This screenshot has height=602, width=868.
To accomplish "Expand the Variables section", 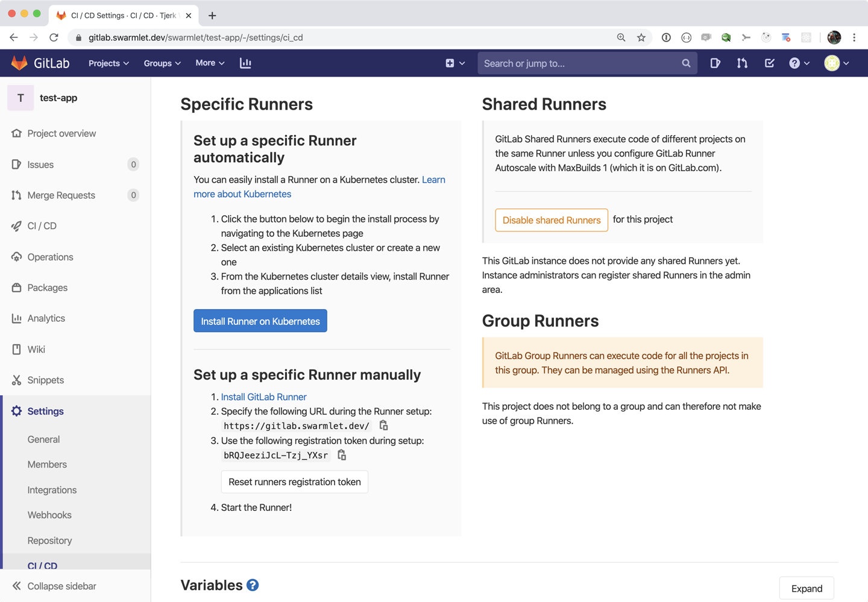I will [806, 589].
